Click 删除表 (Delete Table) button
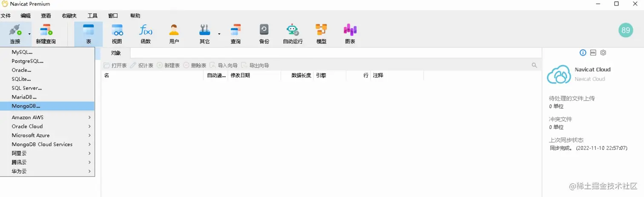Viewport: 644px width, 197px height. coord(195,65)
